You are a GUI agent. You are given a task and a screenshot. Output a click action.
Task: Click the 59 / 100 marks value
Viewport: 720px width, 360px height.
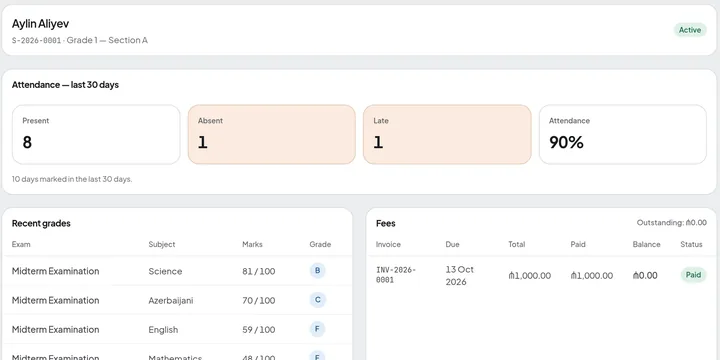coord(259,330)
